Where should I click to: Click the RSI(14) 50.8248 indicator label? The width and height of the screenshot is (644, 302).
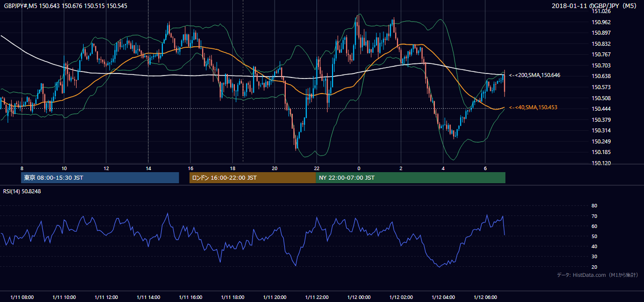click(x=22, y=191)
